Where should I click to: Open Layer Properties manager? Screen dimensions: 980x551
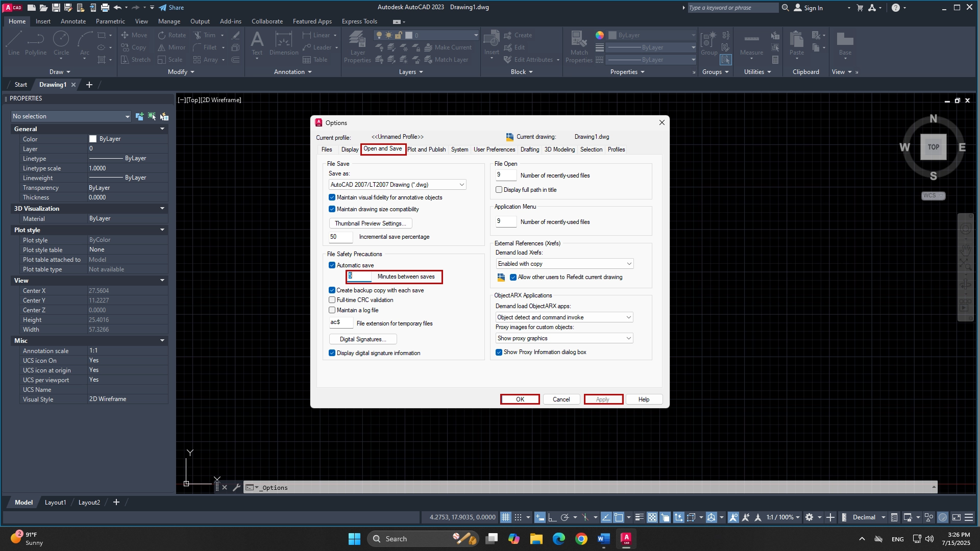tap(357, 46)
